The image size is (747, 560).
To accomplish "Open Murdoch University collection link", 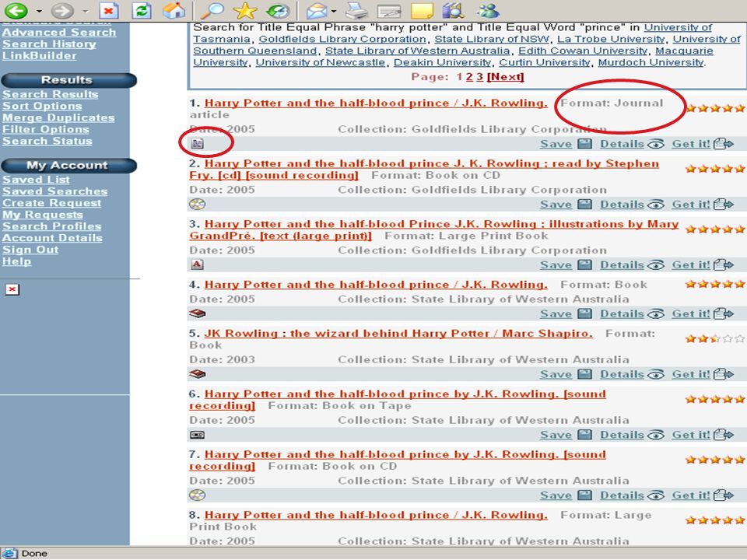I will (x=651, y=62).
